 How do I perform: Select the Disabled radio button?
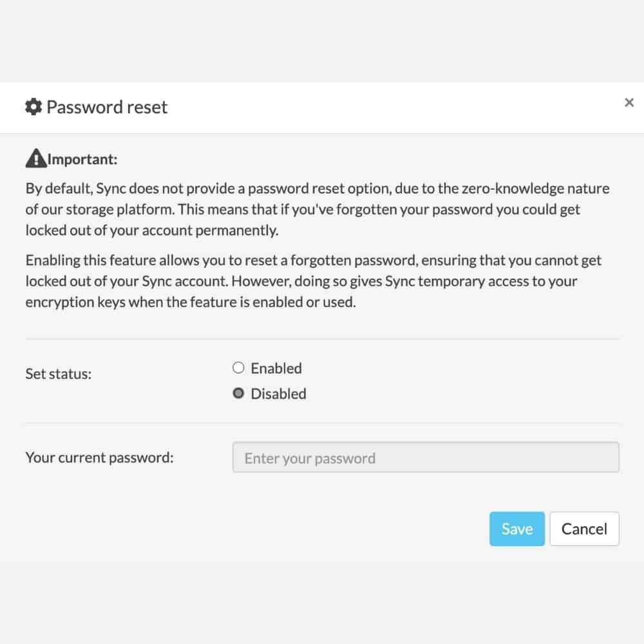coord(238,393)
